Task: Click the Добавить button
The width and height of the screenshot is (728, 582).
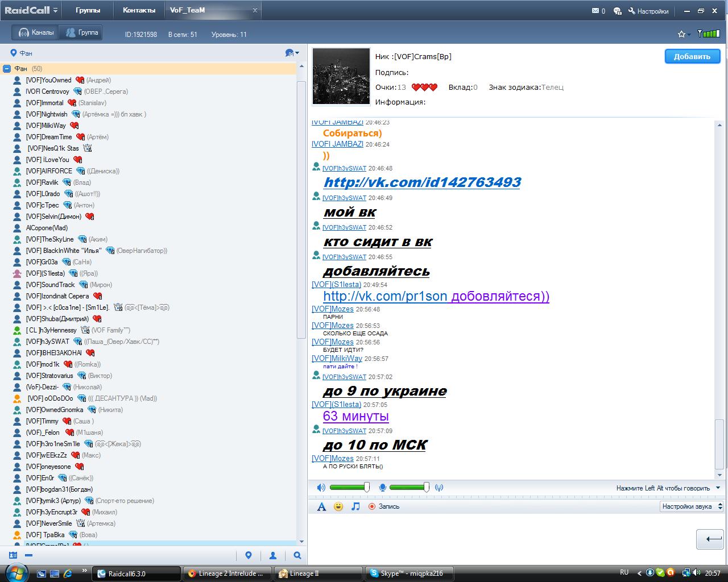Action: [x=692, y=56]
